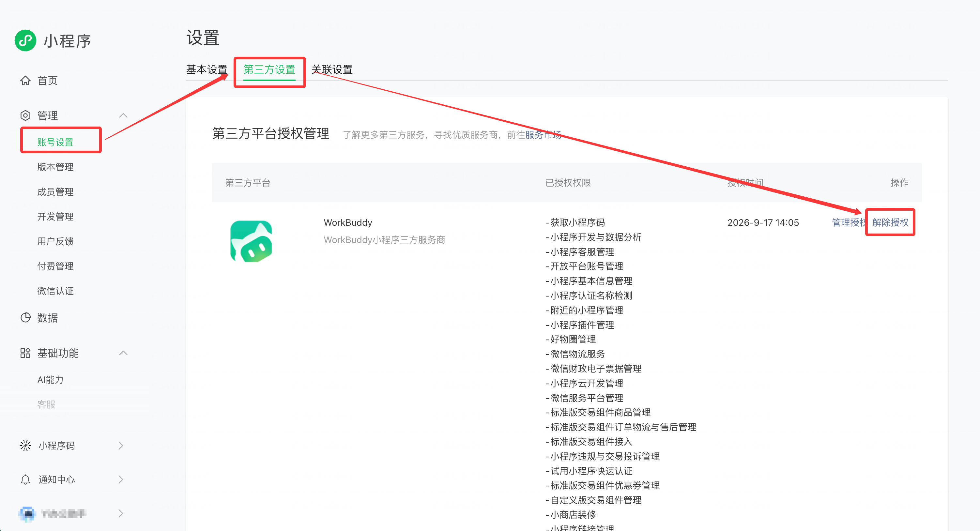Follow the 服务市场 link
This screenshot has width=980, height=531.
(x=543, y=135)
